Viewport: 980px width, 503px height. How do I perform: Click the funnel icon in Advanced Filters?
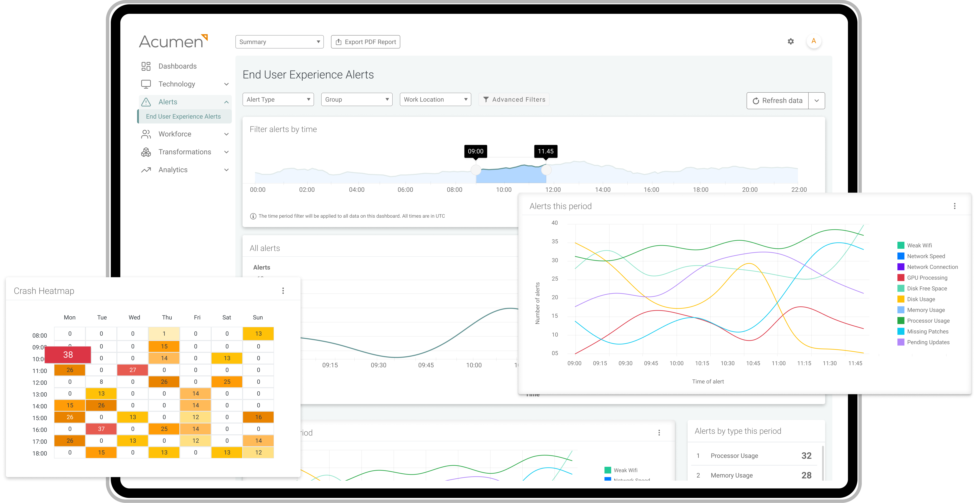[486, 100]
